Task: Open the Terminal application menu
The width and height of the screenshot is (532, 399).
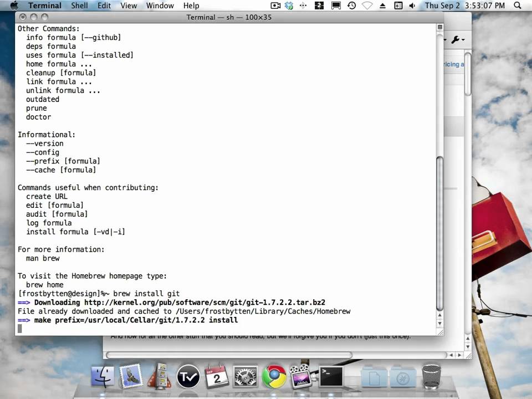Action: tap(45, 6)
